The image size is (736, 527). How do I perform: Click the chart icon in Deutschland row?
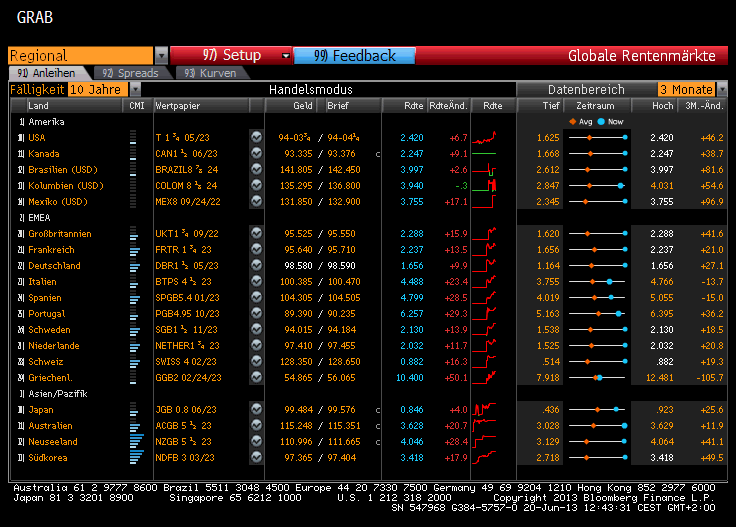(256, 265)
